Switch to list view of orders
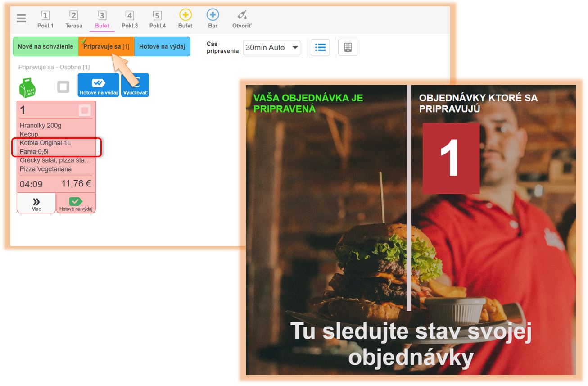Screen dimensions: 588x386 click(320, 47)
